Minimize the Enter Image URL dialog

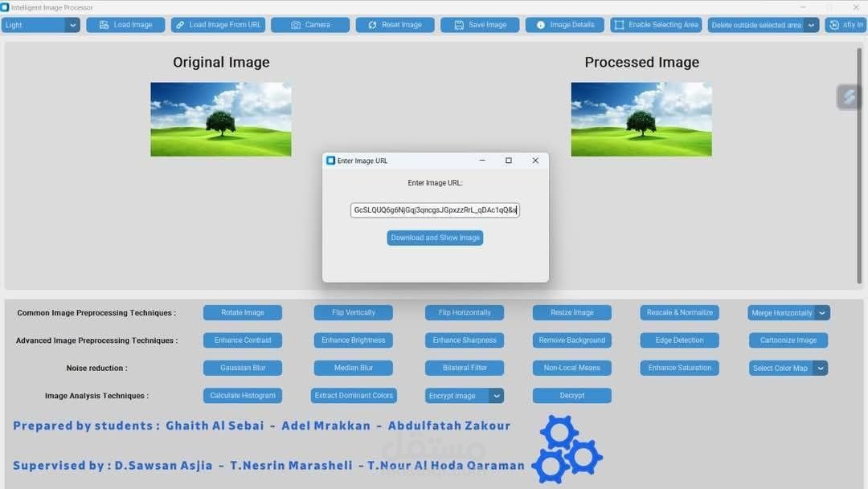click(482, 161)
